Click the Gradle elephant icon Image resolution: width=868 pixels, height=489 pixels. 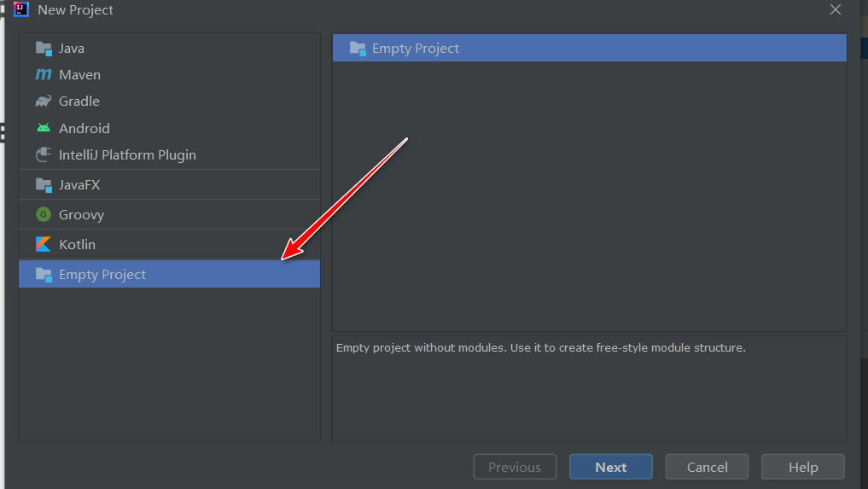point(44,102)
